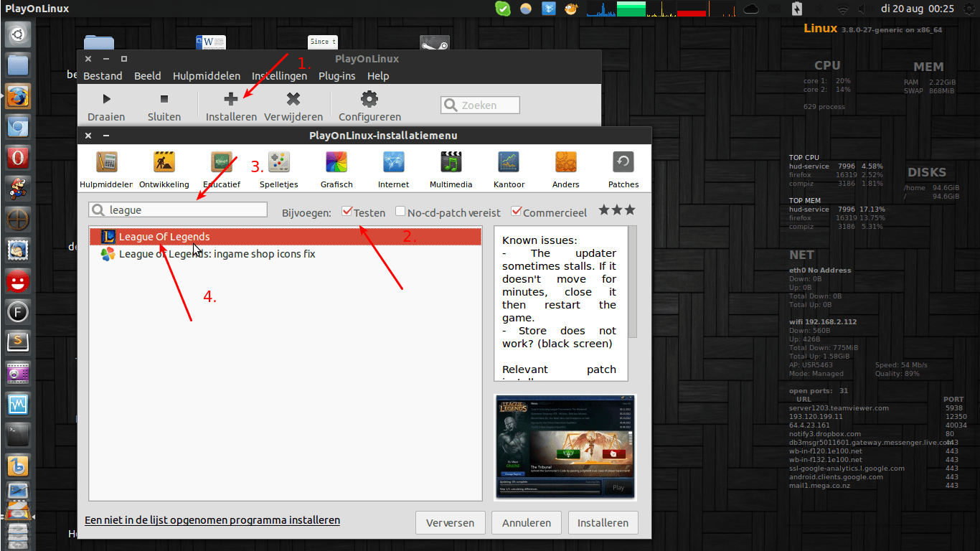Image resolution: width=980 pixels, height=551 pixels.
Task: Click Installeren button at dialog bottom
Action: pos(603,523)
